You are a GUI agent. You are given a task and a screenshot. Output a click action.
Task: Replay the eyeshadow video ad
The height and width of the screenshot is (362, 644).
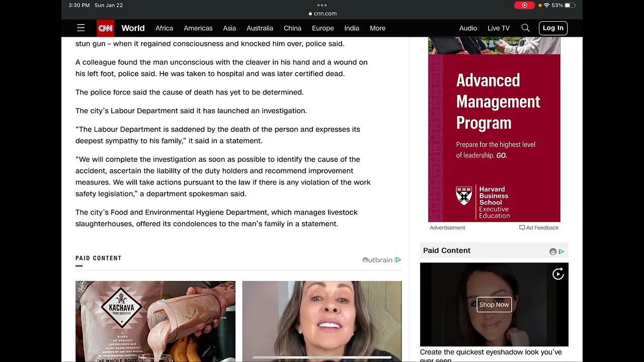[558, 274]
